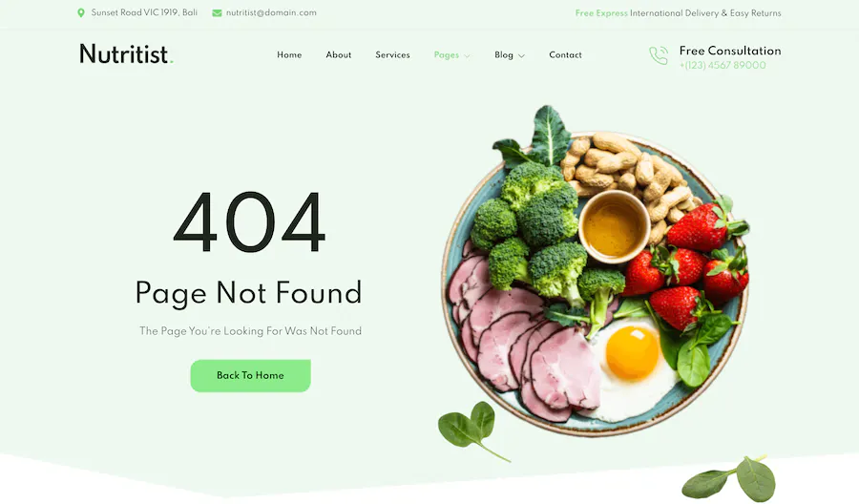
Task: Click the phone handset consultation icon
Action: (659, 56)
